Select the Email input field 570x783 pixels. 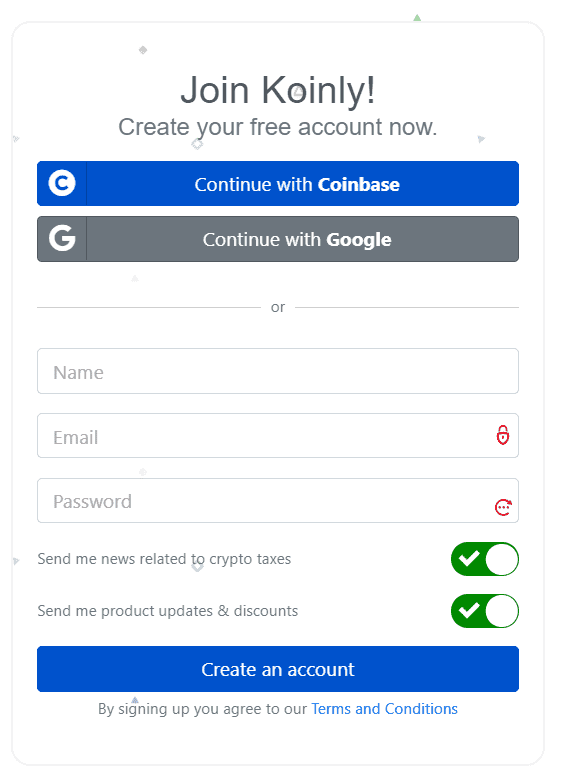click(x=278, y=435)
